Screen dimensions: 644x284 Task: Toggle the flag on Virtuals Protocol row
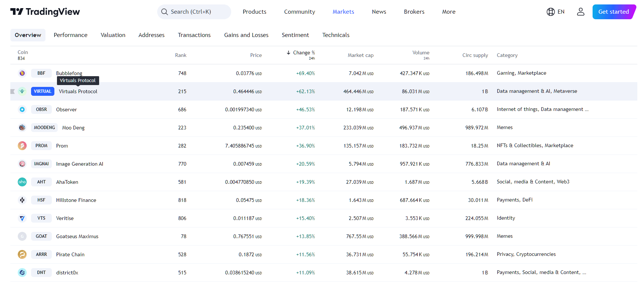point(13,91)
